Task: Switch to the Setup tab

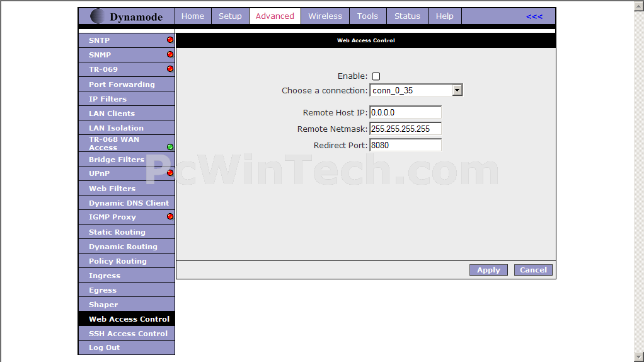Action: click(230, 16)
